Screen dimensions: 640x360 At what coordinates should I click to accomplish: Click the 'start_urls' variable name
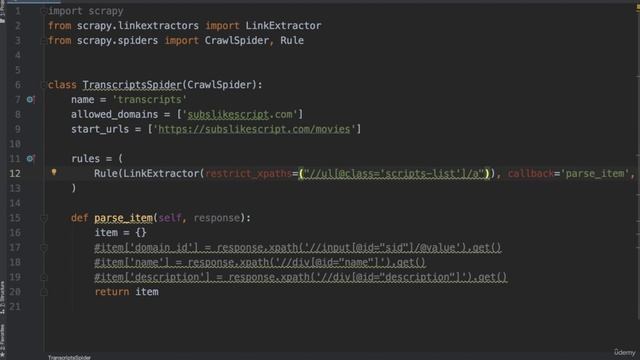100,129
